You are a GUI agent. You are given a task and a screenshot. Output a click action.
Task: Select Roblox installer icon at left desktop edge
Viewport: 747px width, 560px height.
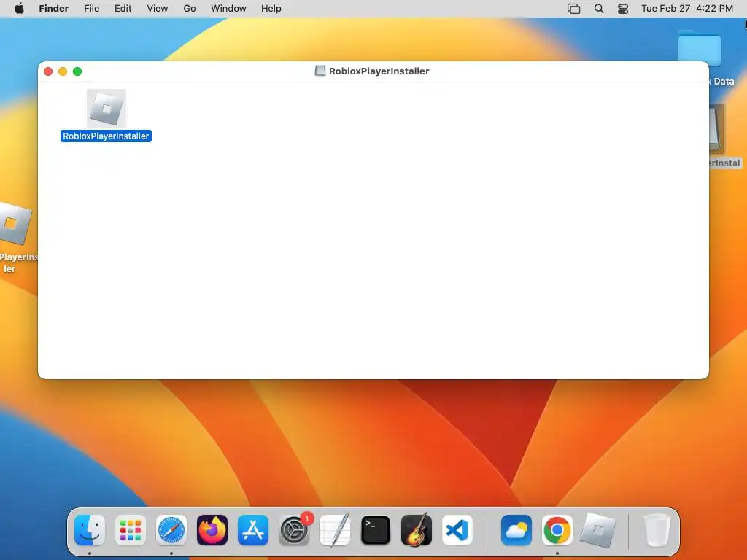coord(15,224)
